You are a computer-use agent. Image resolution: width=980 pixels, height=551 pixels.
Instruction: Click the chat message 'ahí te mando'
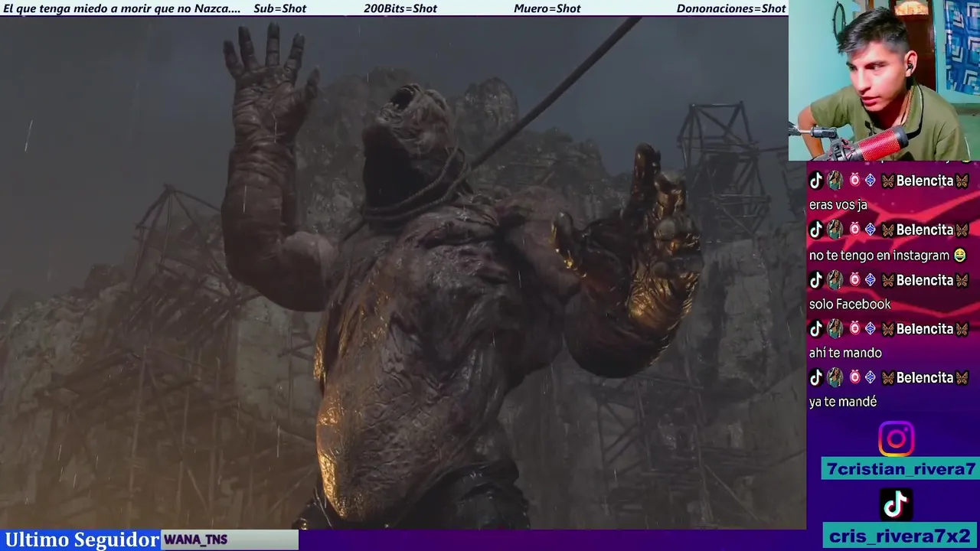[845, 353]
